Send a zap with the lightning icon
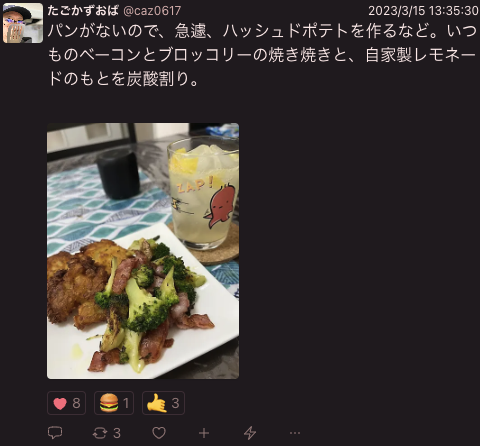The width and height of the screenshot is (480, 446). 250,433
